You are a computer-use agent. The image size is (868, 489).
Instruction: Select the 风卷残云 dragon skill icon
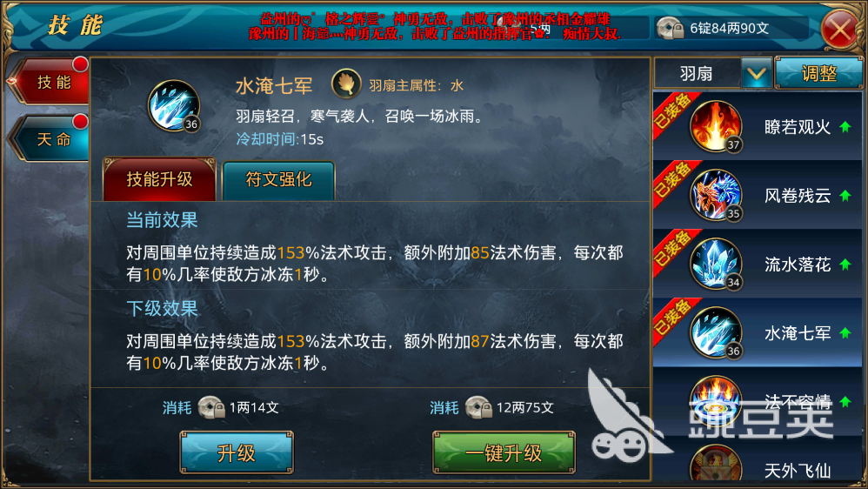[716, 195]
